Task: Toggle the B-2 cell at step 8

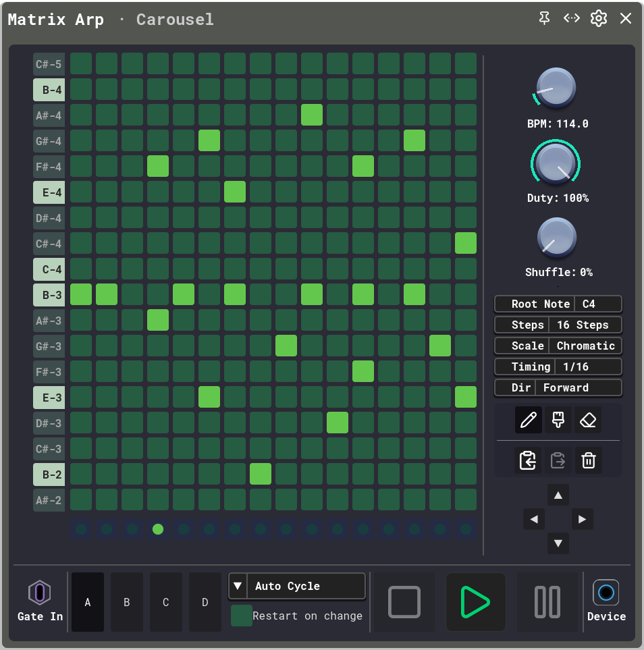Action: 261,474
